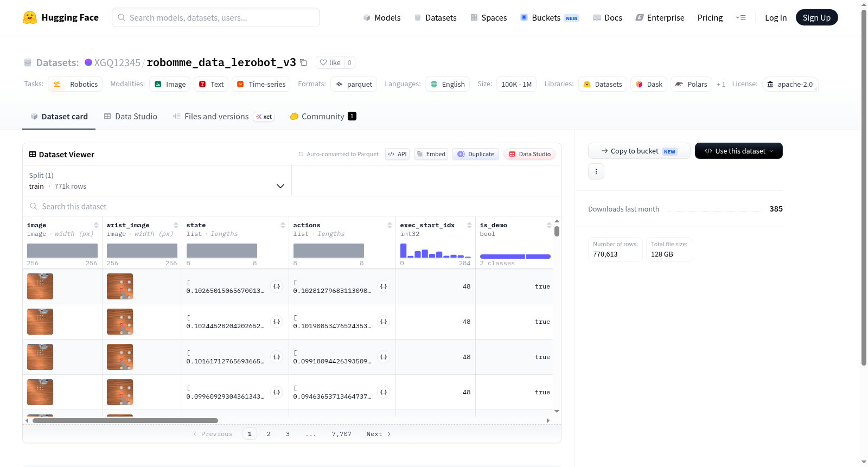
Task: Expand actions value starting 0.10190853
Action: tap(384, 322)
